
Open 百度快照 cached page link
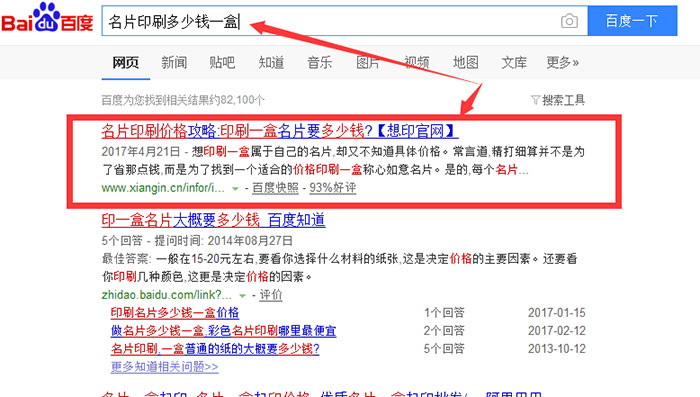(275, 188)
